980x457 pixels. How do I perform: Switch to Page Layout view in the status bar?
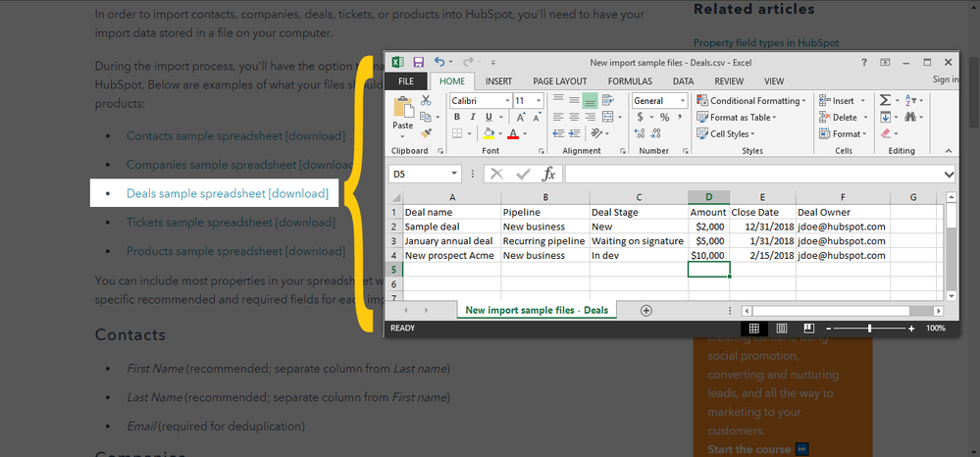click(x=781, y=329)
